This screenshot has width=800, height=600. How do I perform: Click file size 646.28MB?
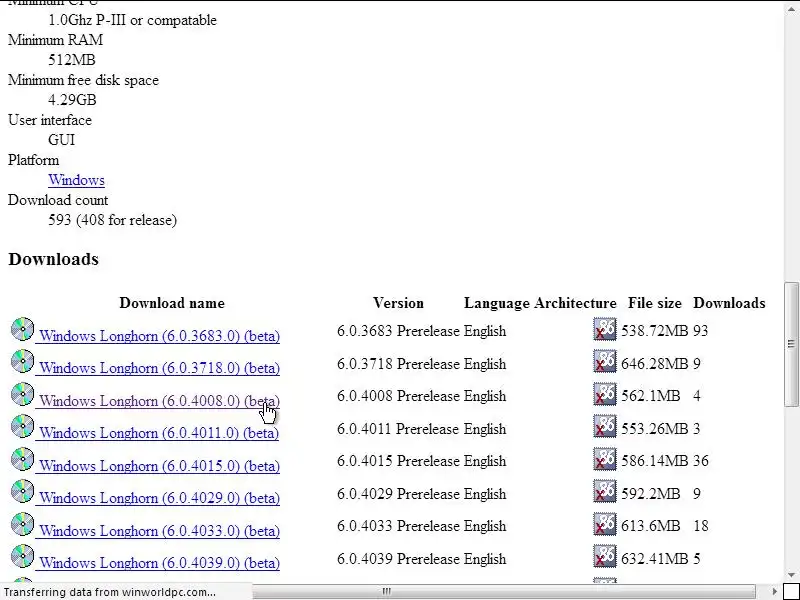(655, 364)
